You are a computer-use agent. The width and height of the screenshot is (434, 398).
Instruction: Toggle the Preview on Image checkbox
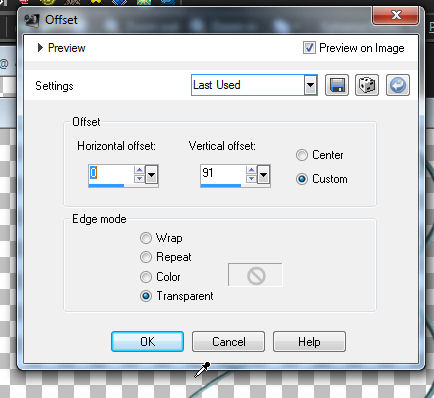pyautogui.click(x=309, y=48)
